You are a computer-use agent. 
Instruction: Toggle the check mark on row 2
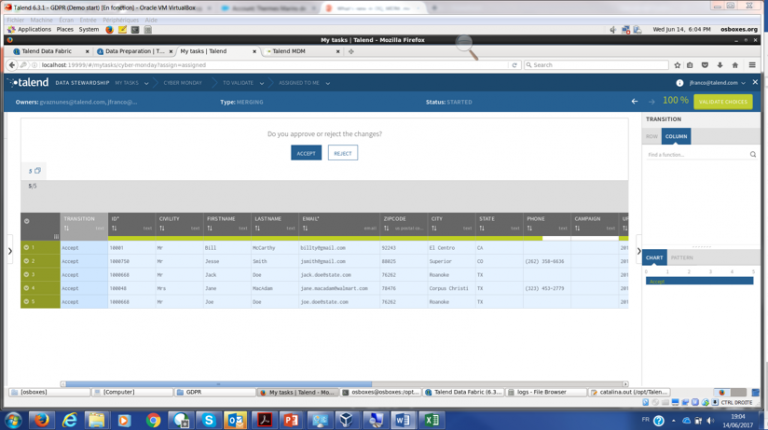click(26, 261)
